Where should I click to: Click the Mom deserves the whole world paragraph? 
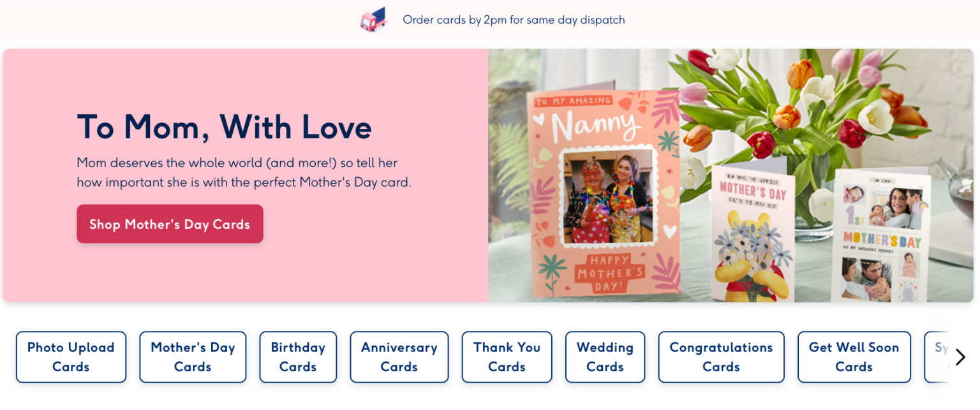244,172
